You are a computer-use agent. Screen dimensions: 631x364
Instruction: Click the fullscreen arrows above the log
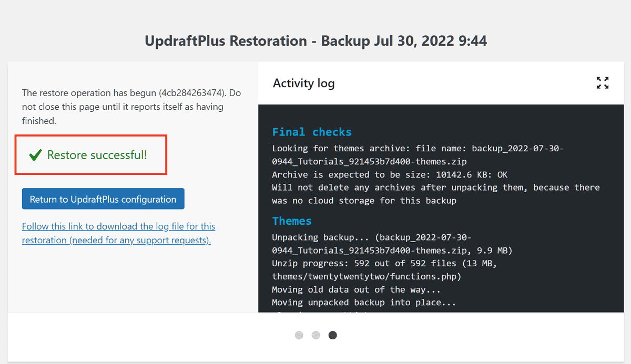(603, 82)
